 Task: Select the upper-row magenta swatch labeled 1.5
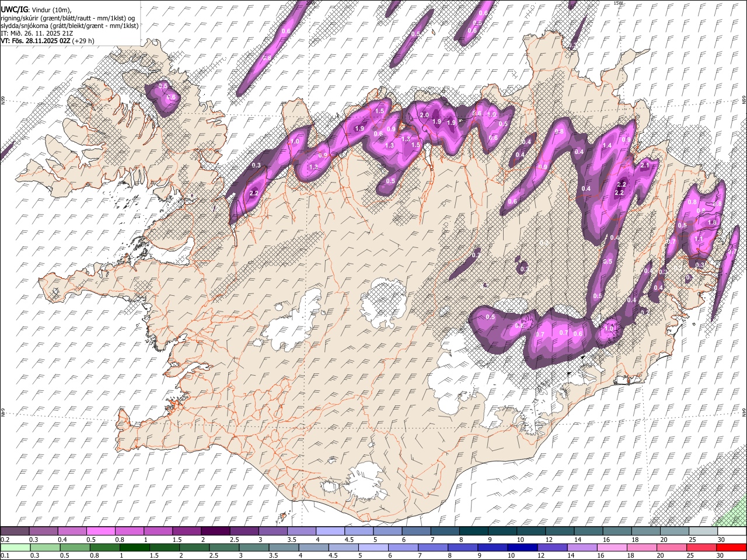tap(186, 531)
